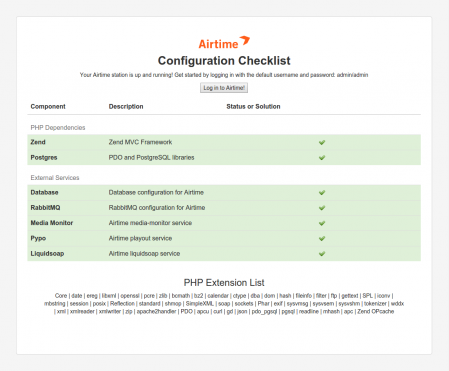Click the Log in to Airtime! button

(224, 88)
